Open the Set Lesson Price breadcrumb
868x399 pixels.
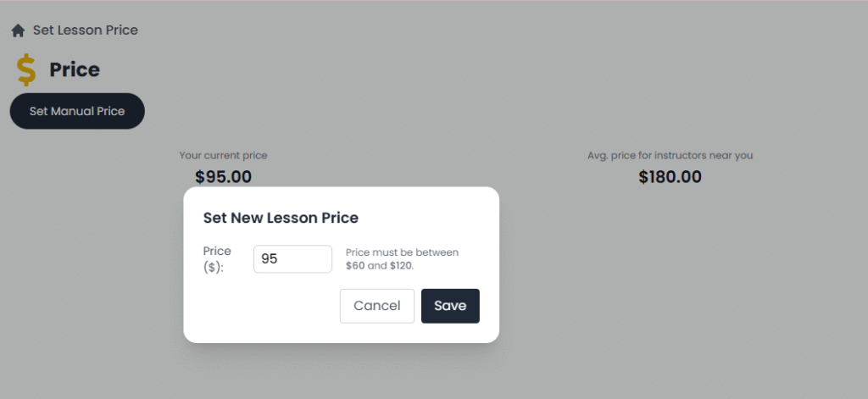point(85,30)
